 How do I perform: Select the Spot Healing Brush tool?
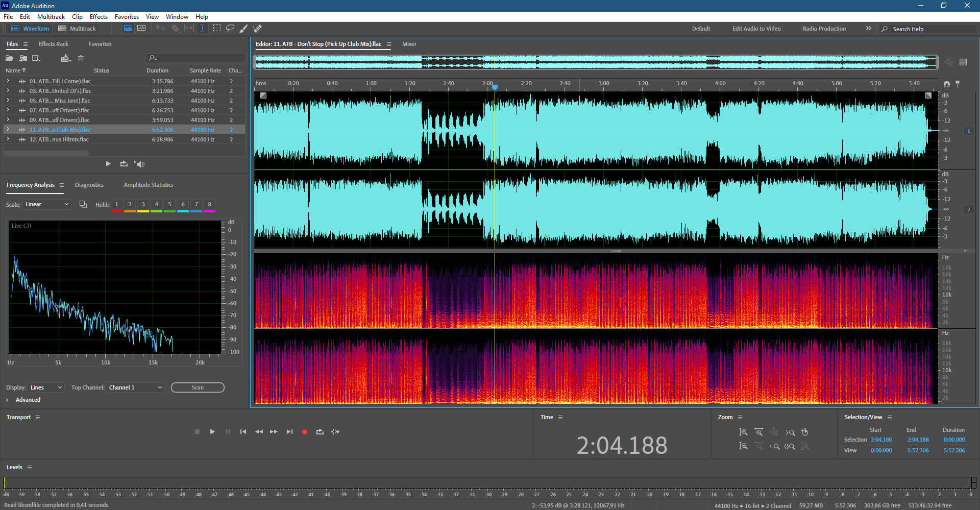258,28
